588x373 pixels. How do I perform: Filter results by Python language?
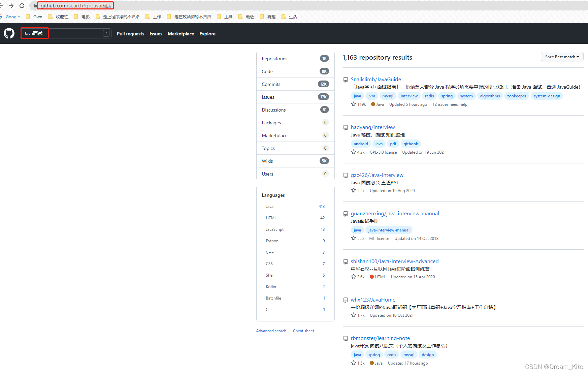(295, 241)
